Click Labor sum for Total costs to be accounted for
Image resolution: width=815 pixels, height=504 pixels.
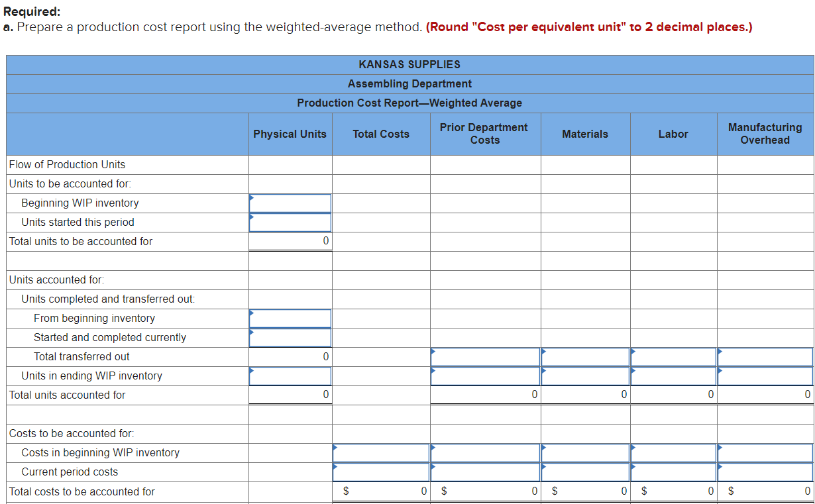673,491
